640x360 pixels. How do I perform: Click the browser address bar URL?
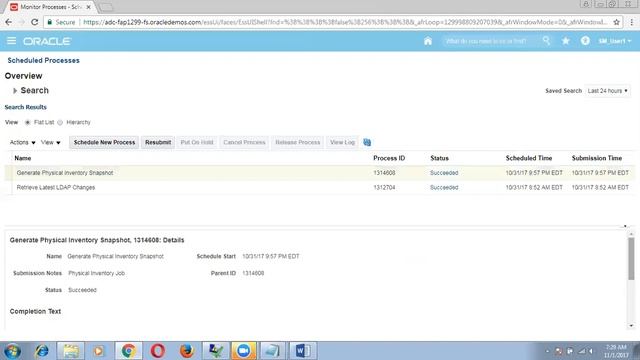point(345,22)
